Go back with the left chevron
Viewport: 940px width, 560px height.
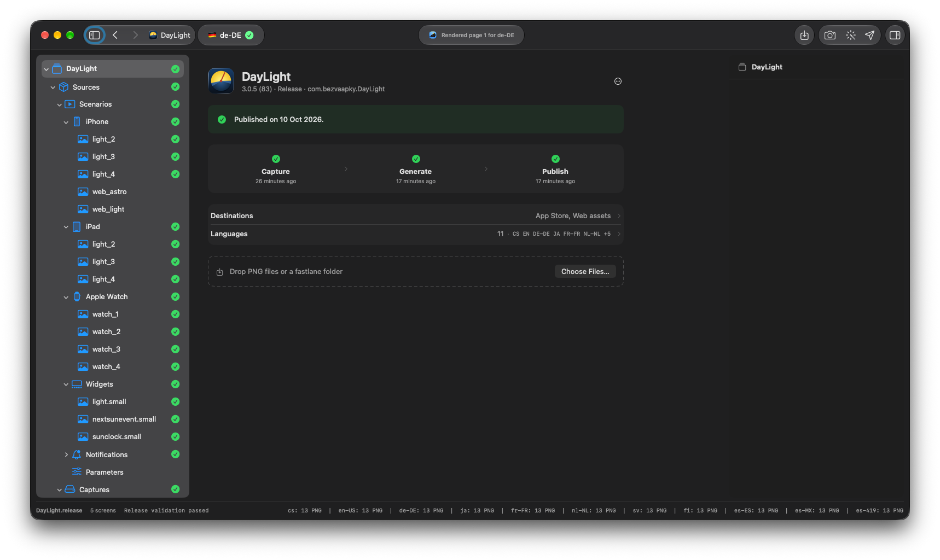click(115, 35)
